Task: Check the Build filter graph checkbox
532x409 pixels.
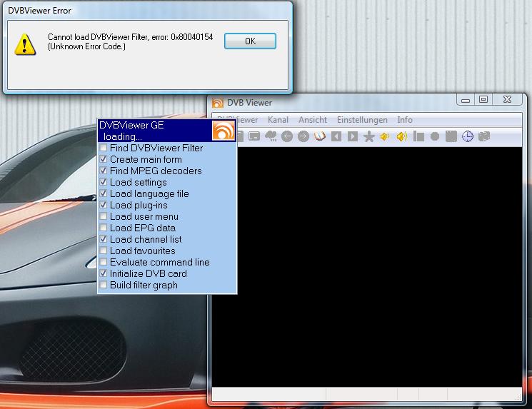Action: pyautogui.click(x=104, y=286)
